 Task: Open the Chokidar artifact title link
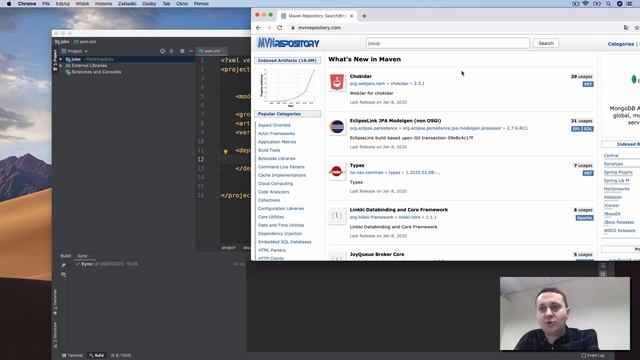pyautogui.click(x=360, y=76)
